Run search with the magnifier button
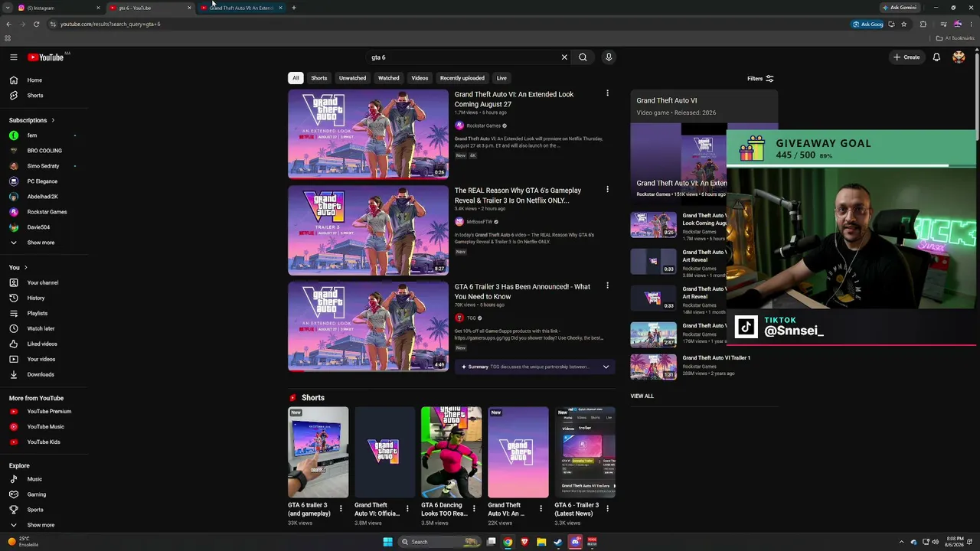 click(583, 57)
